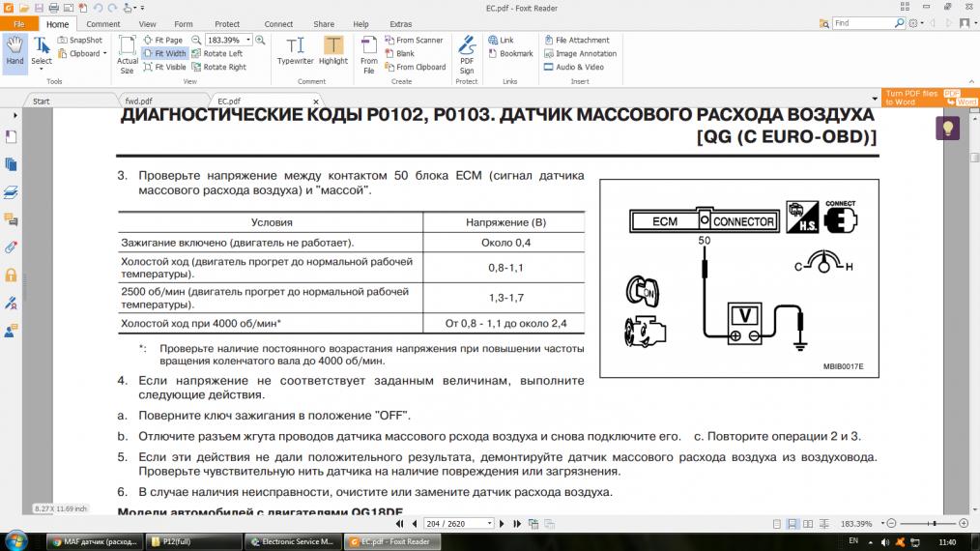
Task: Add a Bookmark
Action: (x=510, y=54)
